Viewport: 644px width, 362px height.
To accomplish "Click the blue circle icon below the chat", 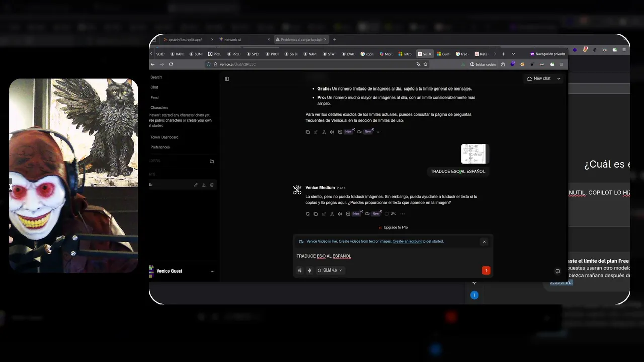I will 474,295.
